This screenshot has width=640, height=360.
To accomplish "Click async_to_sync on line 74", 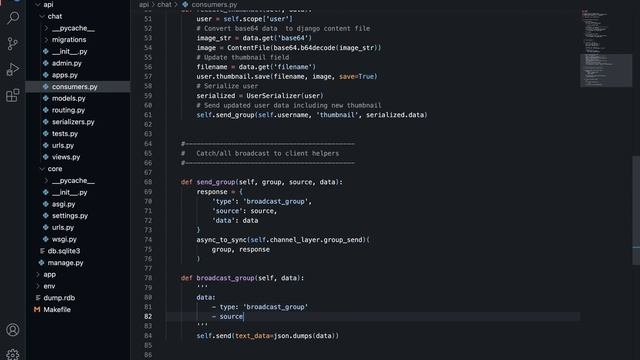I will click(221, 240).
